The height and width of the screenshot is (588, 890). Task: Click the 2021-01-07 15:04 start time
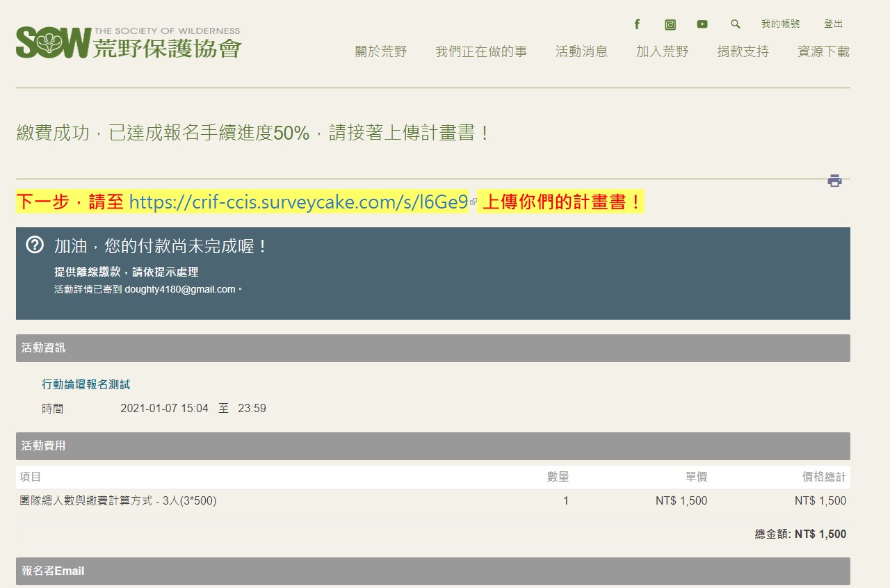pyautogui.click(x=164, y=409)
